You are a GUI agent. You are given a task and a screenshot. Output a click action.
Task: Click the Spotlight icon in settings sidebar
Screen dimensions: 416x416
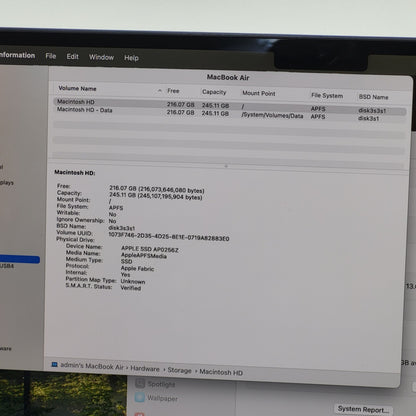click(x=140, y=383)
